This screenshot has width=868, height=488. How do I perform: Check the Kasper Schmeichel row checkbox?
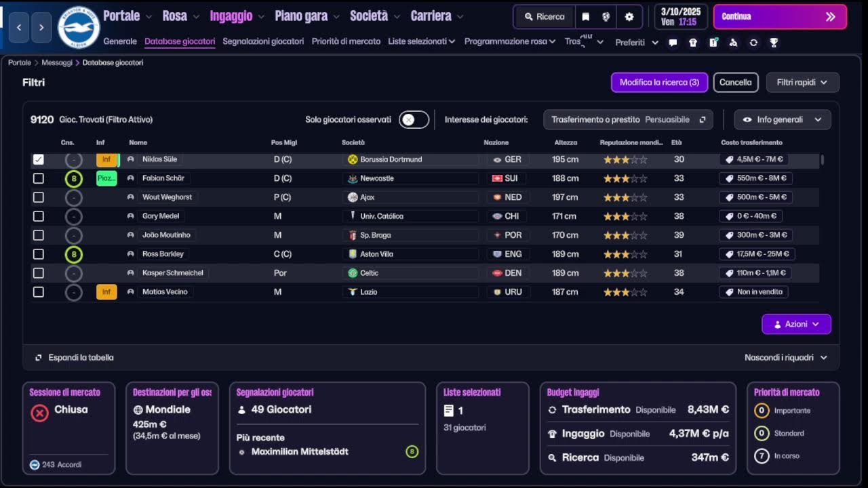point(39,273)
